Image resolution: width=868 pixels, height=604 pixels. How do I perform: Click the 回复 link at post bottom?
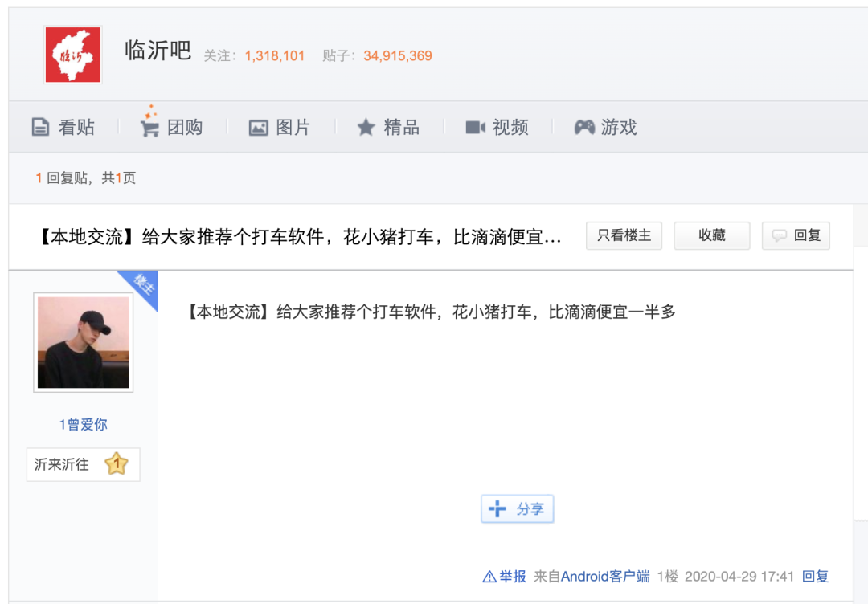(x=816, y=577)
